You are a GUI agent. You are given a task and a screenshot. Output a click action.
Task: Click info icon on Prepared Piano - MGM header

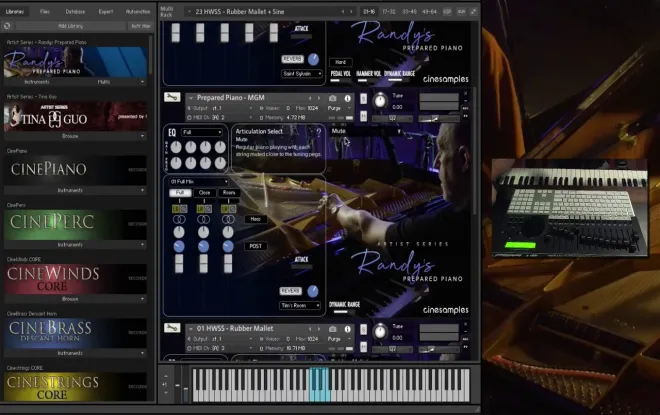tap(348, 98)
